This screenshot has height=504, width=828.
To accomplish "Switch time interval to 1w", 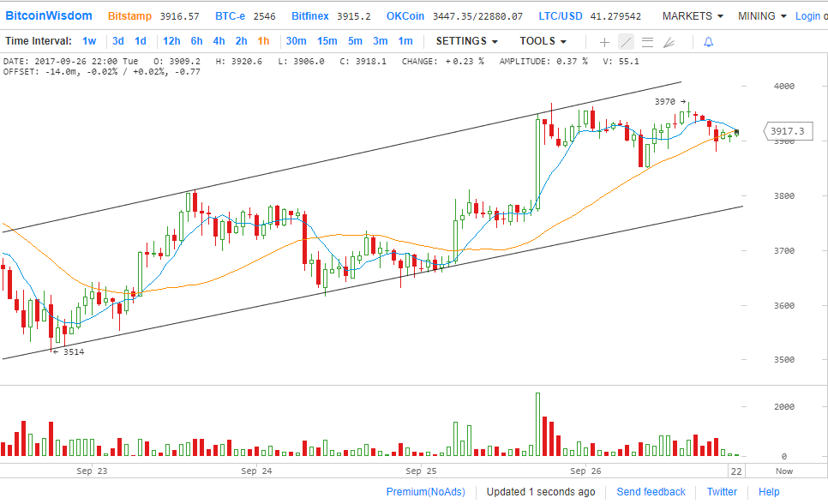I will [x=89, y=41].
